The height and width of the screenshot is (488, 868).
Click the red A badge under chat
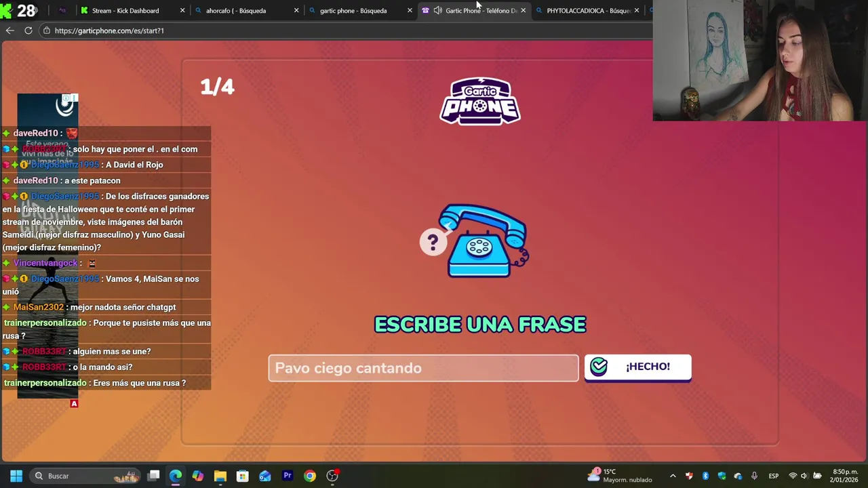coord(74,404)
